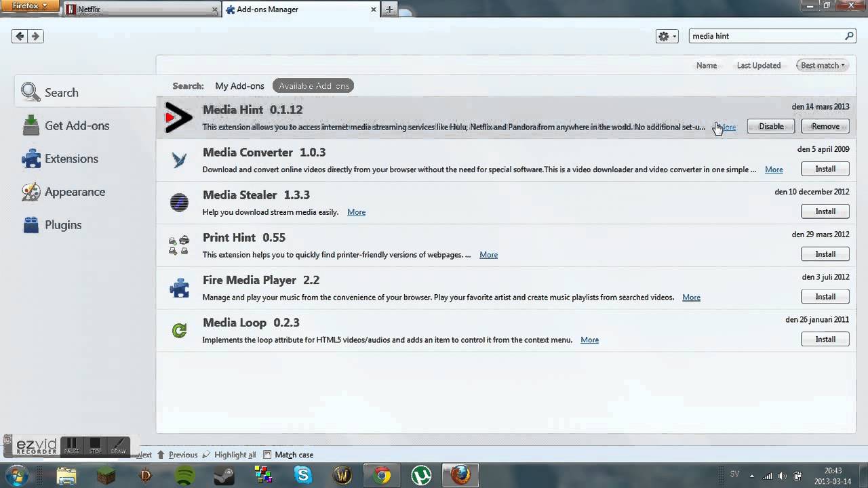This screenshot has width=868, height=488.
Task: Close the Add-ons Manager tab
Action: pyautogui.click(x=374, y=9)
